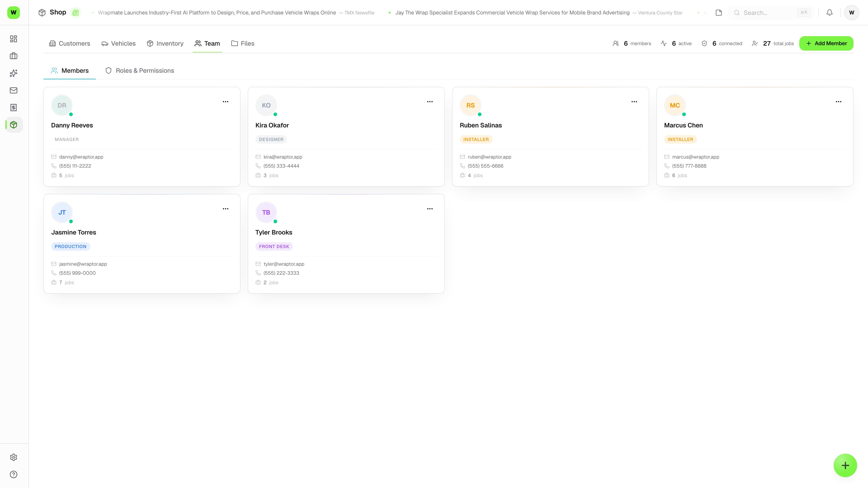
Task: Open Tyler Brooks card options menu
Action: point(430,209)
